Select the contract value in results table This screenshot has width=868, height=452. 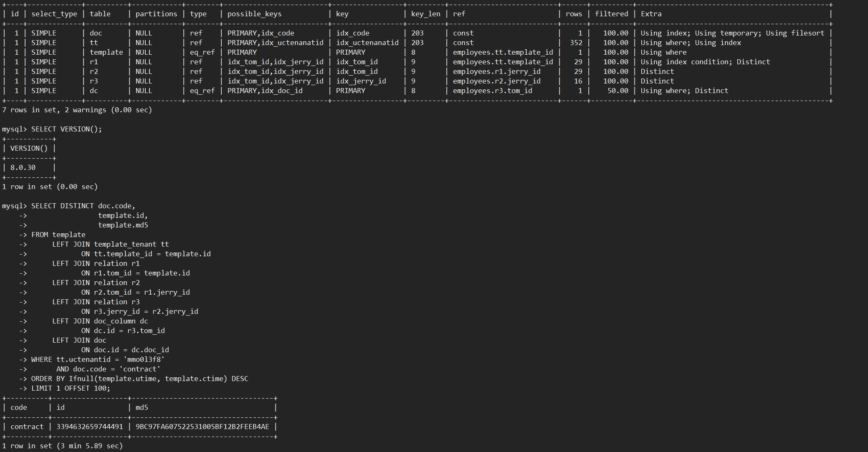(27, 427)
